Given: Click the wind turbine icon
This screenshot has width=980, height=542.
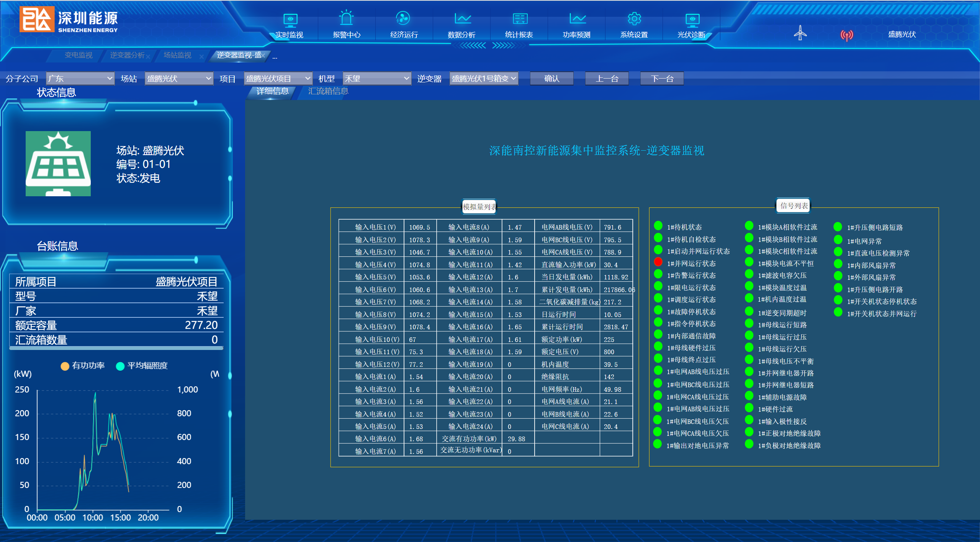Looking at the screenshot, I should pos(800,33).
